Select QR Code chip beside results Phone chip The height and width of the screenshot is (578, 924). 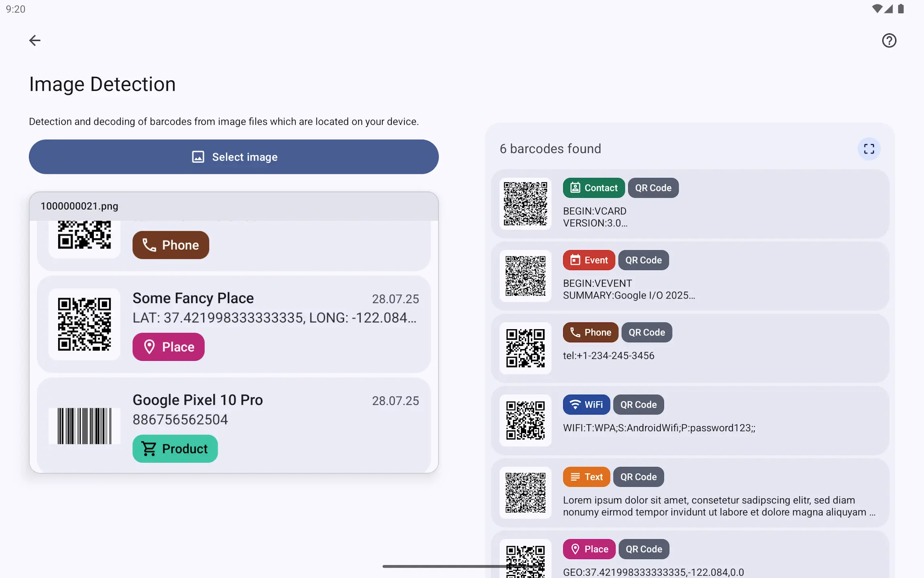point(647,332)
